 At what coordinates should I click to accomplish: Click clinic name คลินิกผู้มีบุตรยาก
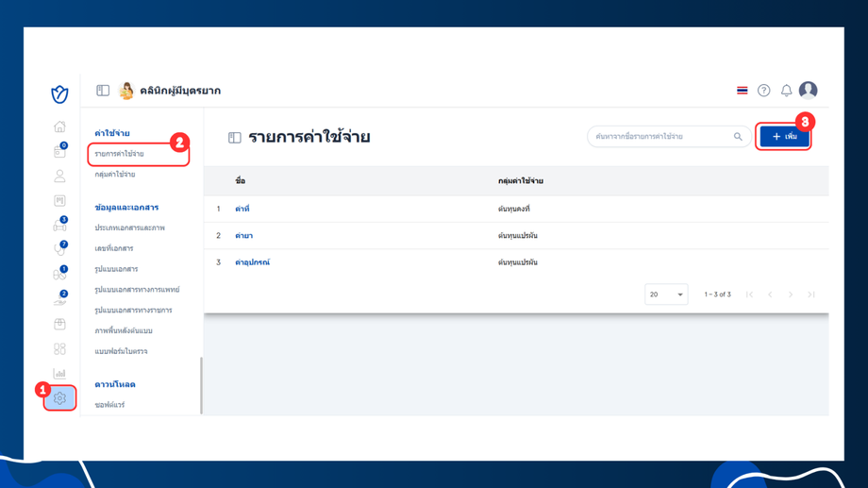180,91
